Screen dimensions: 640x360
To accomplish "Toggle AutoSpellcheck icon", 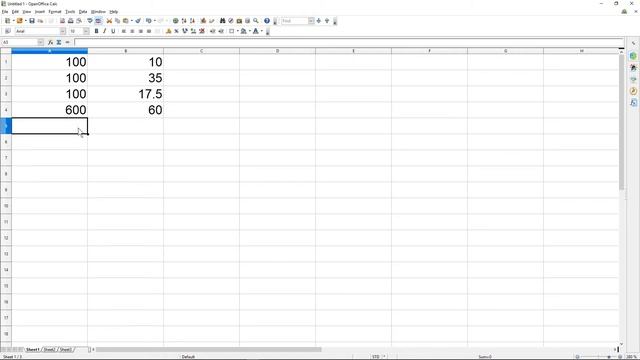I will pos(98,21).
